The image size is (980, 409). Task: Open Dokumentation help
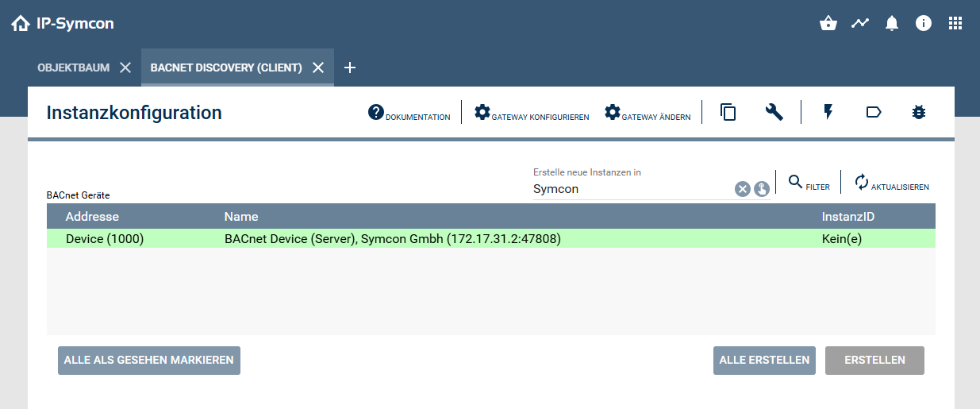tap(409, 114)
